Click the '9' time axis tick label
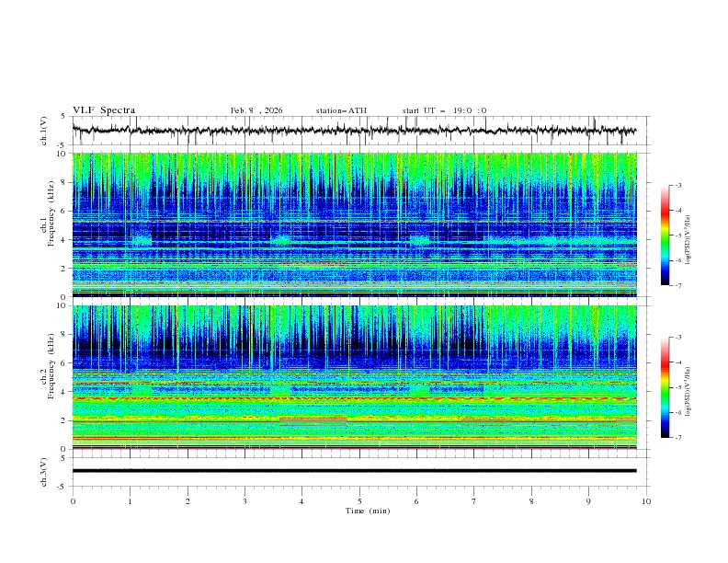This screenshot has width=728, height=563. [588, 501]
